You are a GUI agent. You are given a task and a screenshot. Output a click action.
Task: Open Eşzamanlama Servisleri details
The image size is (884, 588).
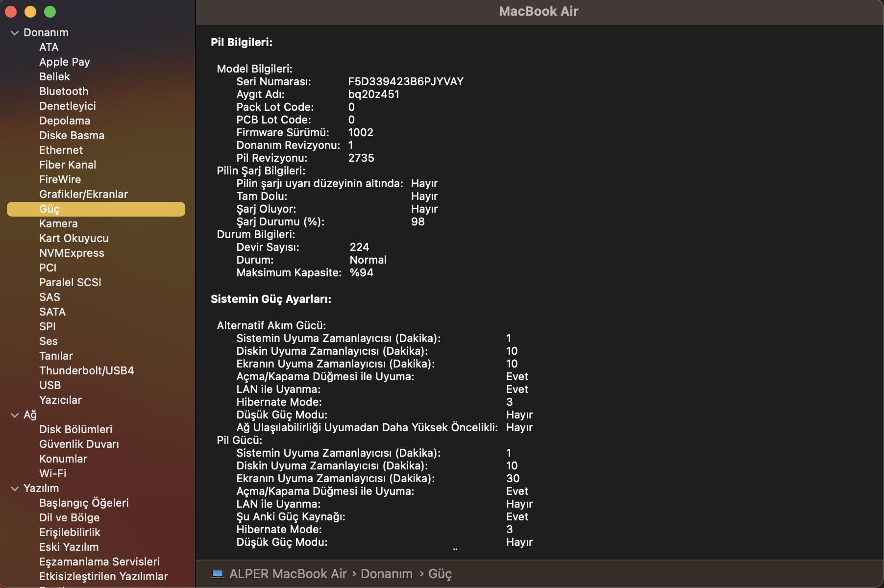tap(99, 562)
